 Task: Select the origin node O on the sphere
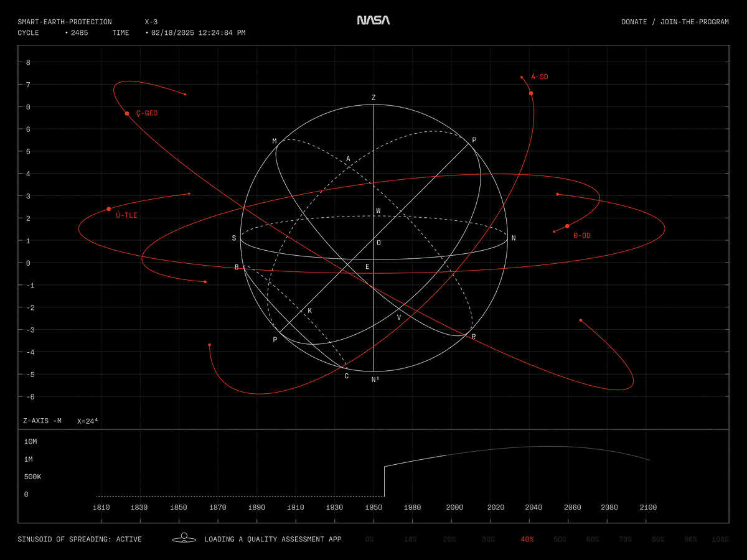[380, 244]
